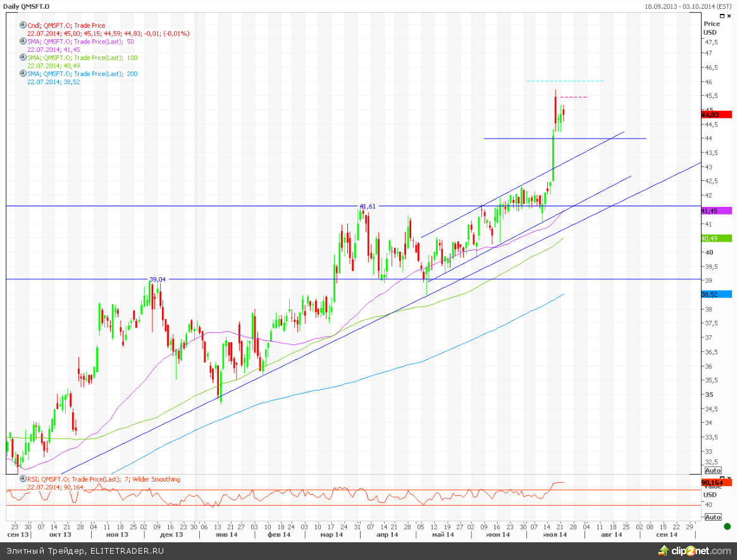The height and width of the screenshot is (560, 737).
Task: Click the июл 14 month label
Action: [555, 535]
